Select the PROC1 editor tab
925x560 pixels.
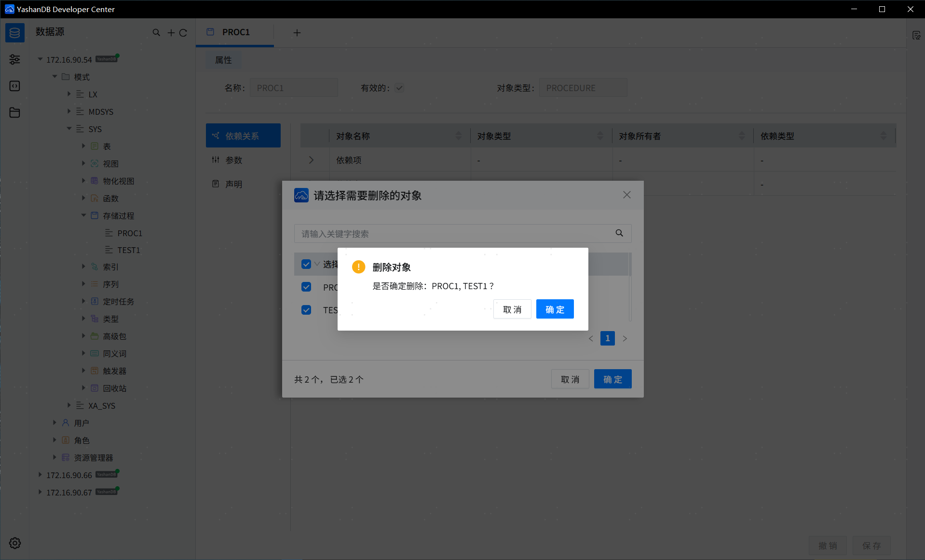(235, 32)
